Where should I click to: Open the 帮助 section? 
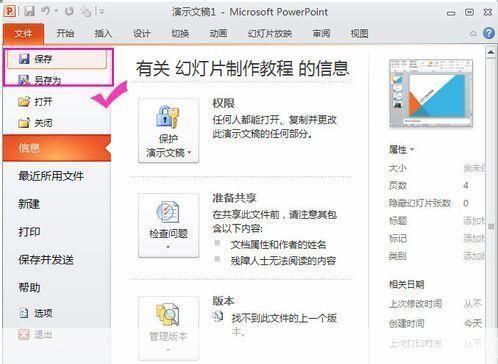point(29,287)
